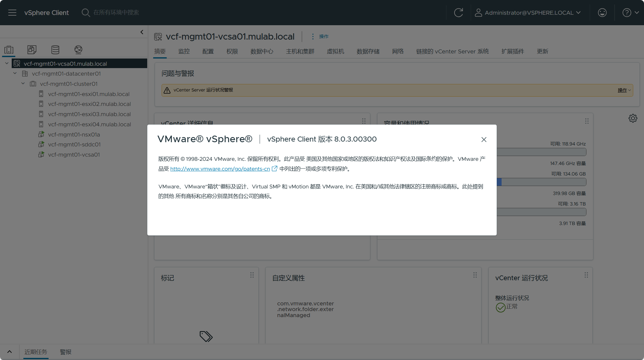Click the tag icon in 标记 card
The height and width of the screenshot is (360, 644).
[206, 336]
